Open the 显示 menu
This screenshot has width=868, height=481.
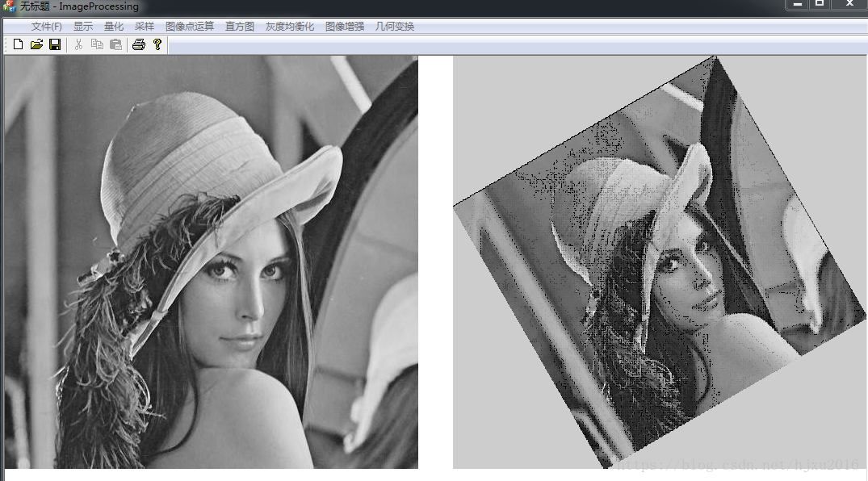point(83,27)
